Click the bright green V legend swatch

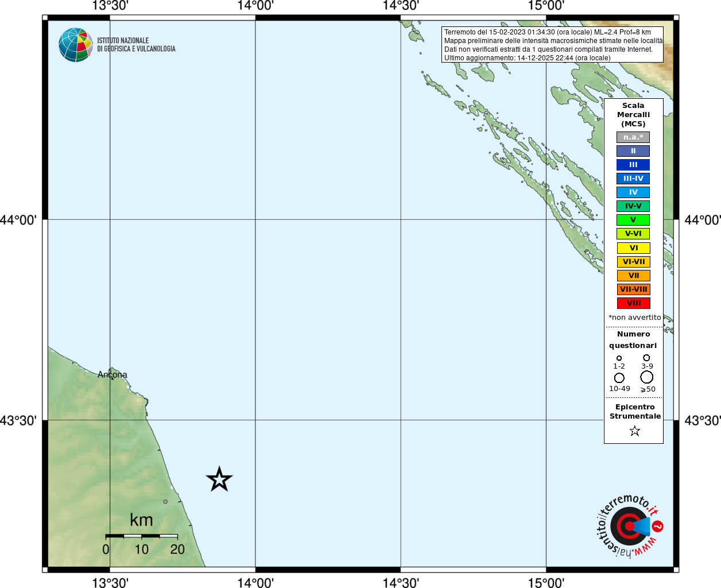click(x=633, y=220)
